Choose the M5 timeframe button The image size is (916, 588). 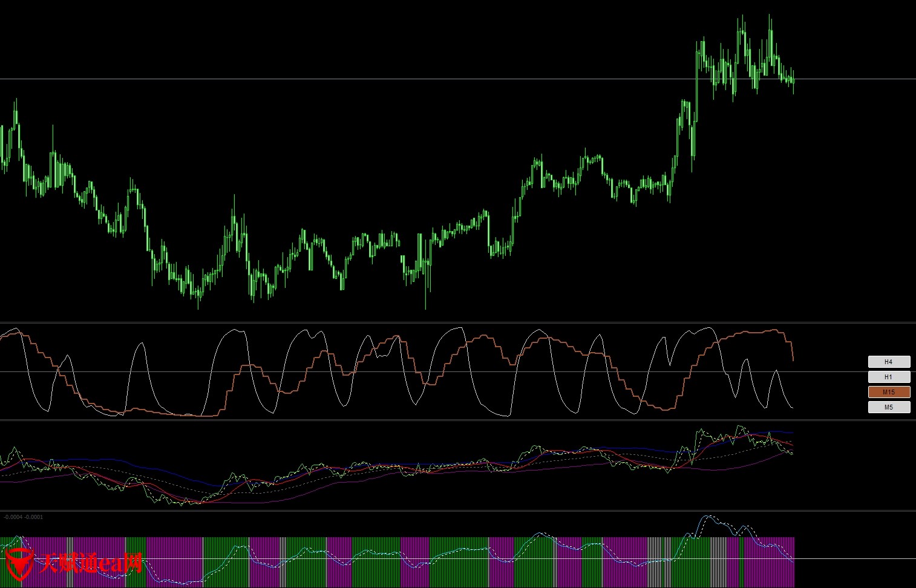pos(888,407)
